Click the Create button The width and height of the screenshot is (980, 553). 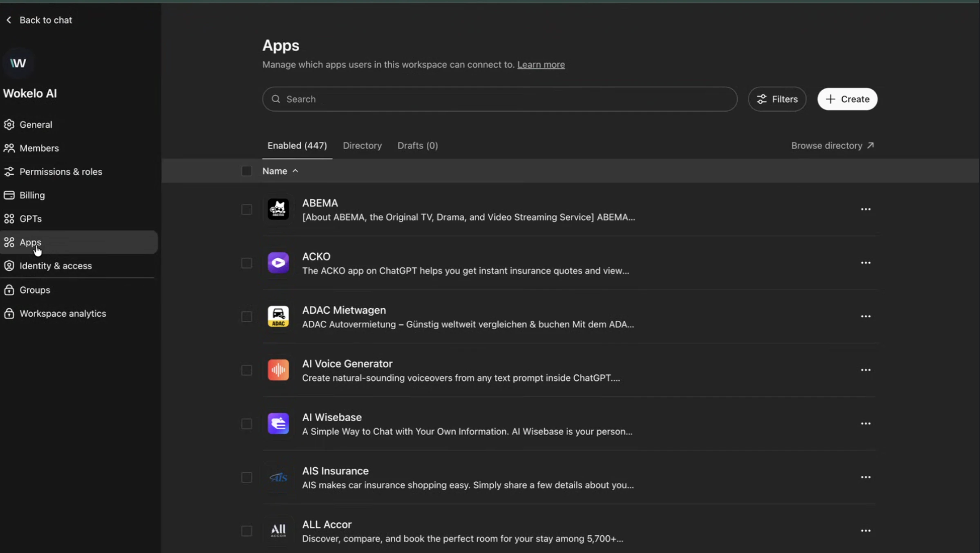(847, 99)
